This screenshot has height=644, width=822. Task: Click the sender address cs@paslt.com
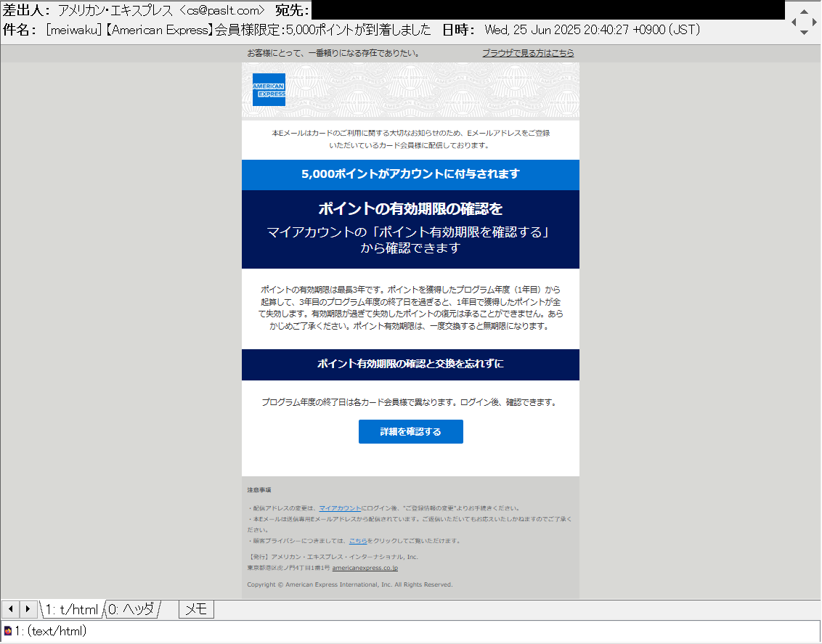pyautogui.click(x=222, y=10)
